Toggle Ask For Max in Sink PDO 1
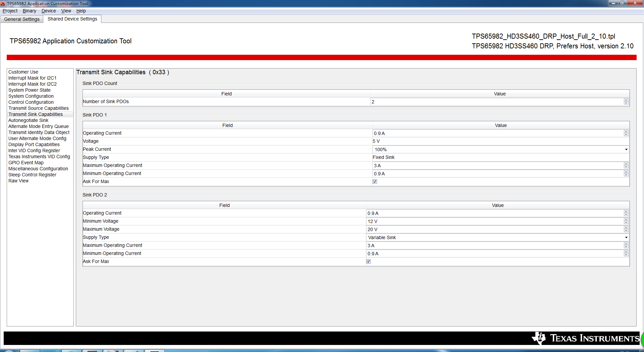 coord(375,182)
